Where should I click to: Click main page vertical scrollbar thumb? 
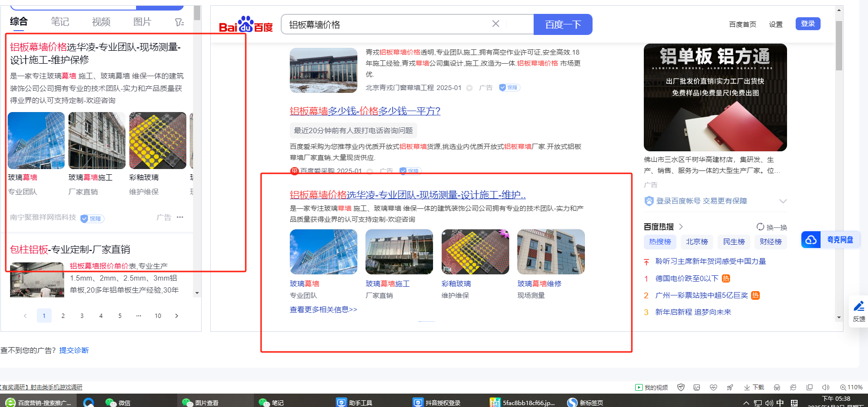(x=839, y=45)
